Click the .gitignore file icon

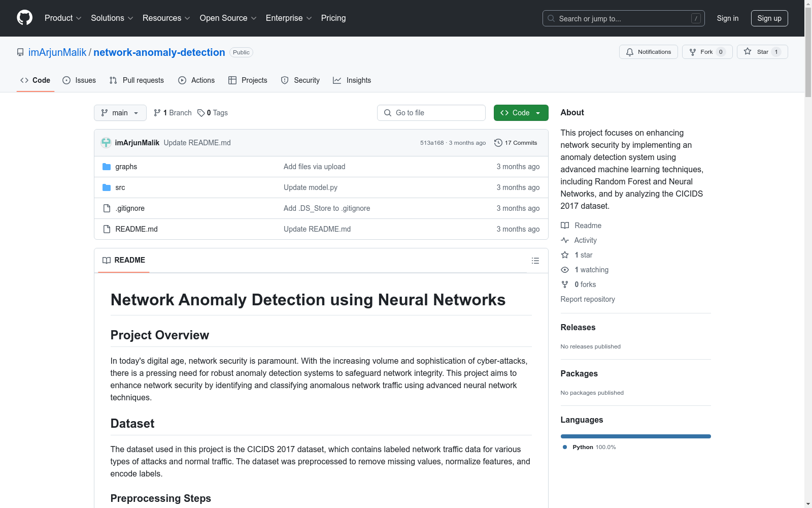pyautogui.click(x=107, y=208)
